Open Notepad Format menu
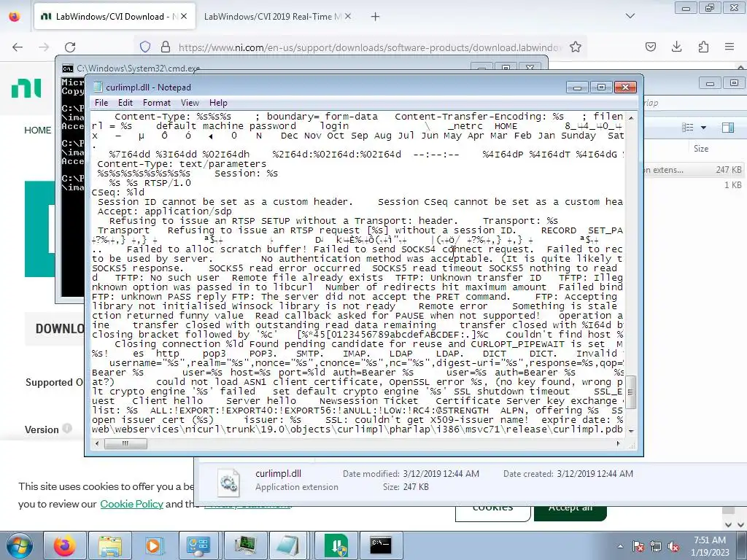This screenshot has width=747, height=560. (x=156, y=103)
